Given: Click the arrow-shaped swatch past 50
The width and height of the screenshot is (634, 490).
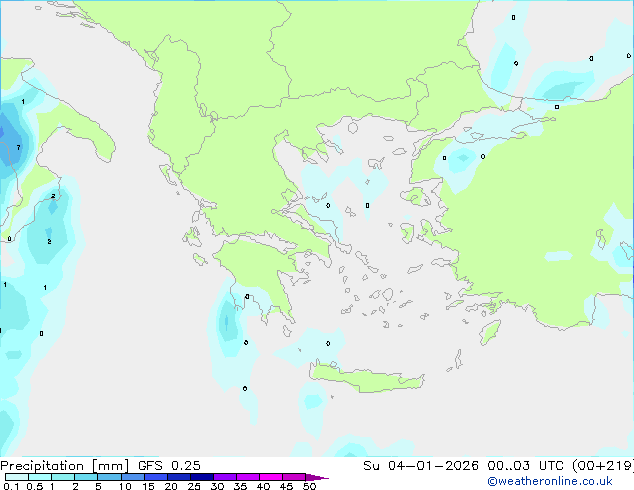Looking at the screenshot, I should tap(317, 477).
